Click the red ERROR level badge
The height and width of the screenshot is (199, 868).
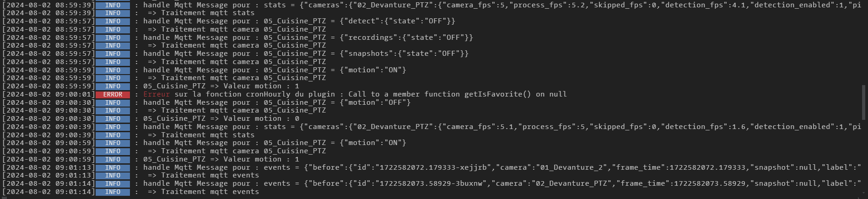113,95
